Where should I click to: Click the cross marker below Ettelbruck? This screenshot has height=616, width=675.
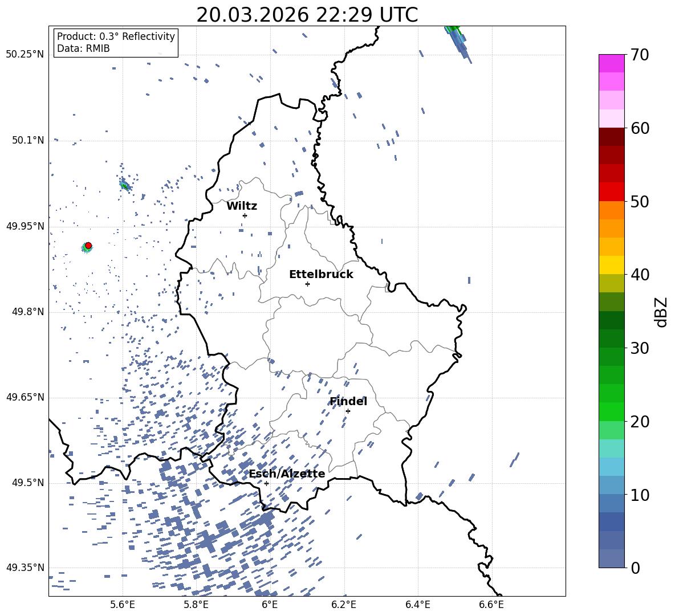[307, 284]
